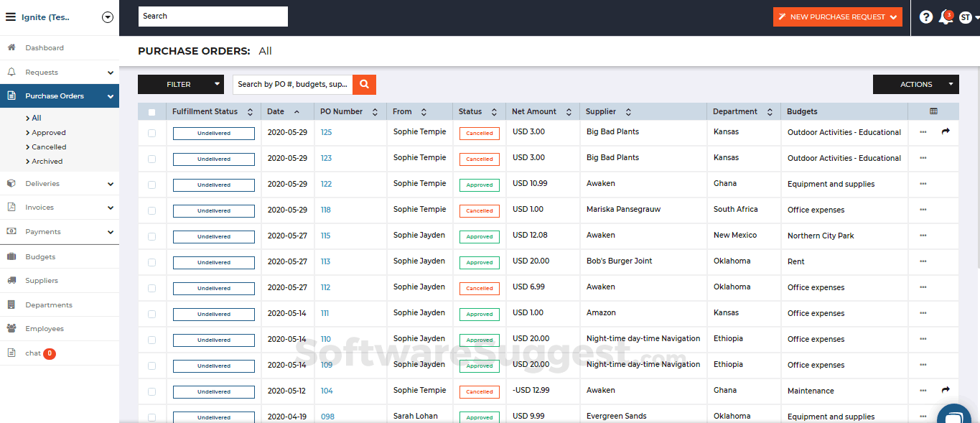Image resolution: width=980 pixels, height=423 pixels.
Task: Expand the ACTIONS dropdown
Action: point(915,85)
